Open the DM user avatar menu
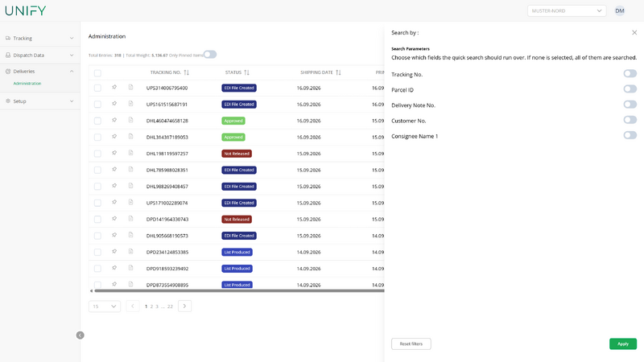The image size is (644, 362). 619,10
